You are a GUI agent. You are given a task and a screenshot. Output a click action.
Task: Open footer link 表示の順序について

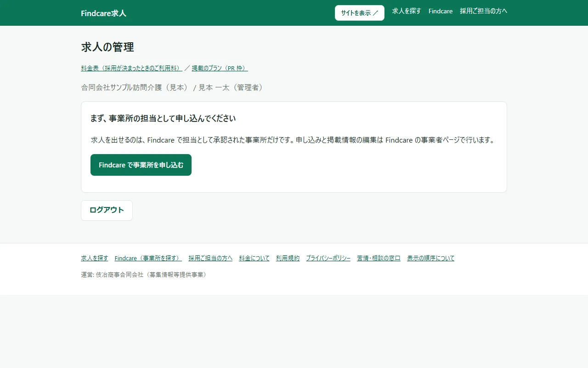[x=430, y=258]
